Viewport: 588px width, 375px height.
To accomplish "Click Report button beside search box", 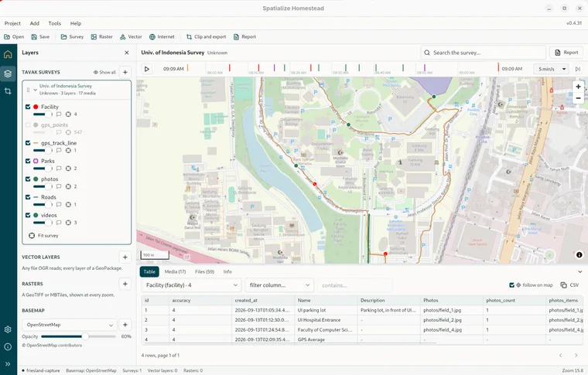I will coord(566,53).
